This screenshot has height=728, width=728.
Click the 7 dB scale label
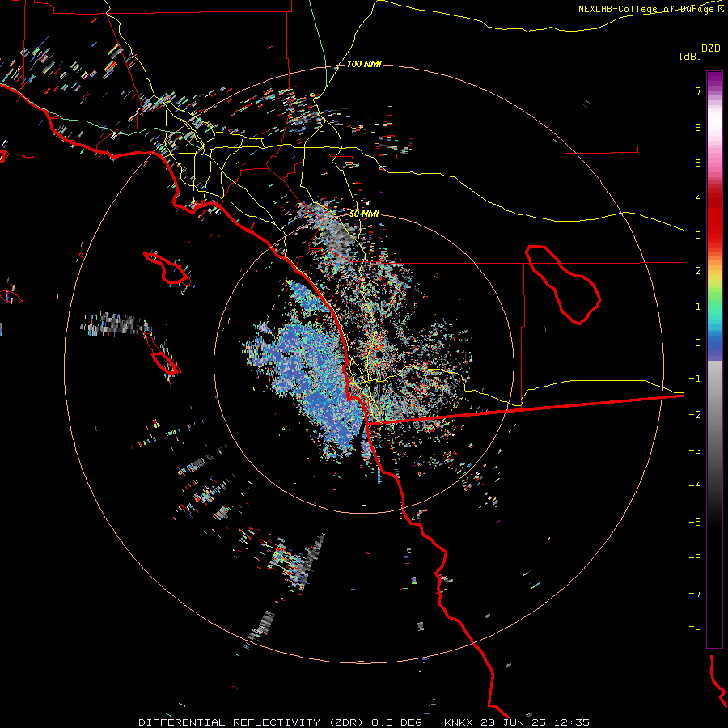coord(698,91)
